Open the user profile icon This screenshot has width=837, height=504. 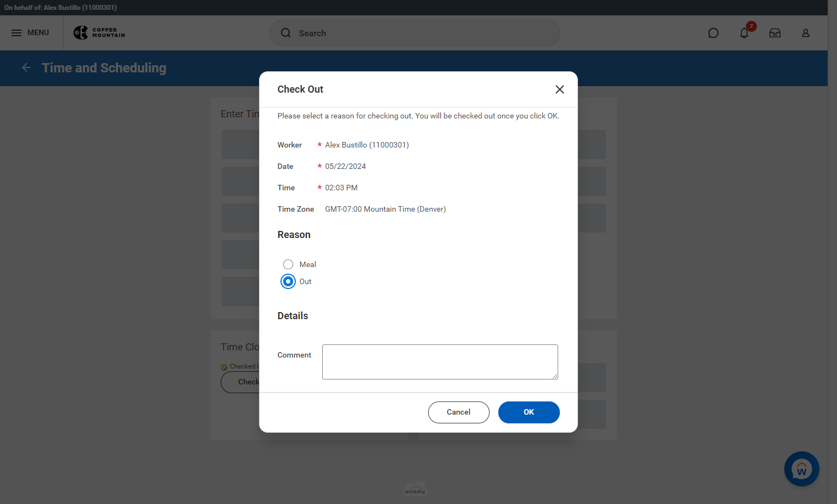pyautogui.click(x=806, y=33)
